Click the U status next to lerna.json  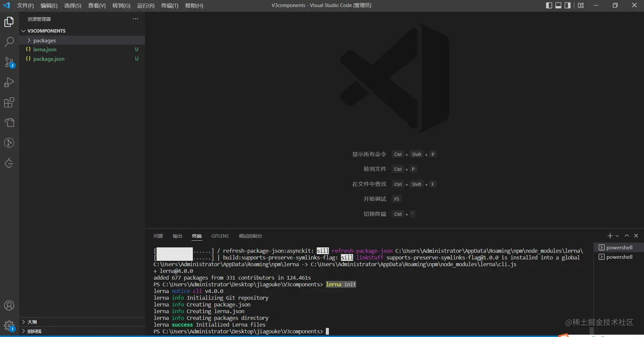tap(137, 49)
